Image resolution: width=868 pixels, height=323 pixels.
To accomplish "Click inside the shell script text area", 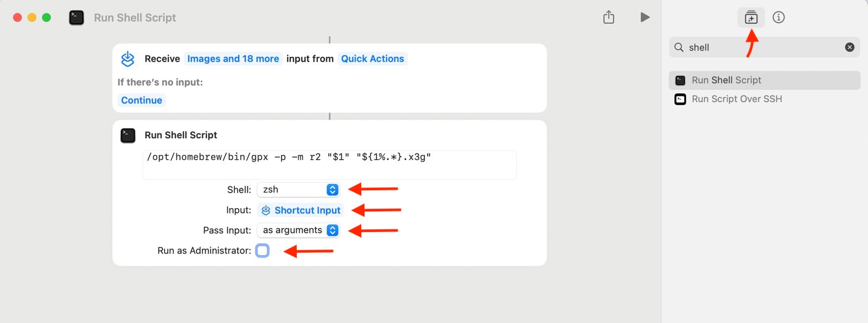I will click(x=329, y=165).
